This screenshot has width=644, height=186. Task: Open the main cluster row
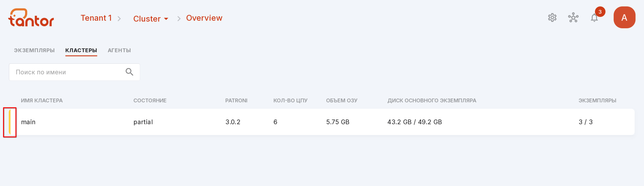[x=322, y=122]
